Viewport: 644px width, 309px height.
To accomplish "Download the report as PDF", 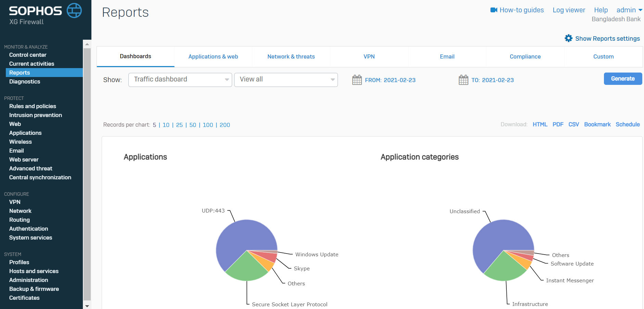I will (x=558, y=124).
